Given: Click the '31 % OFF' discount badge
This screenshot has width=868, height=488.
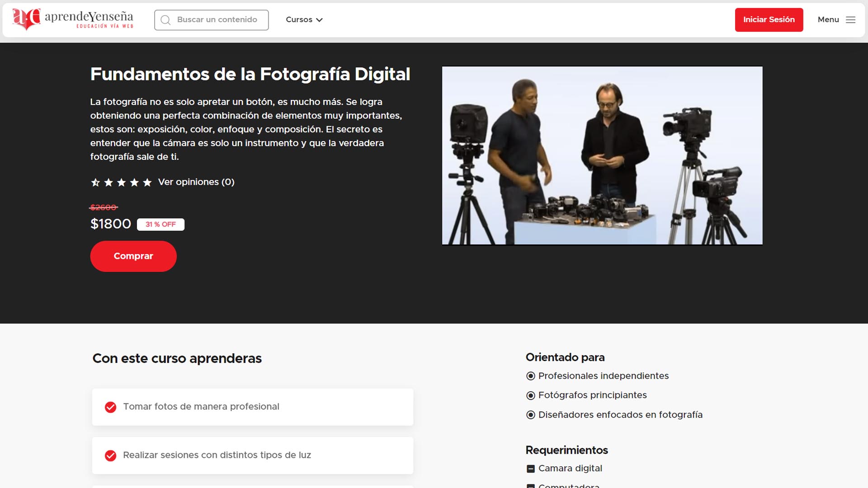Looking at the screenshot, I should pos(160,225).
